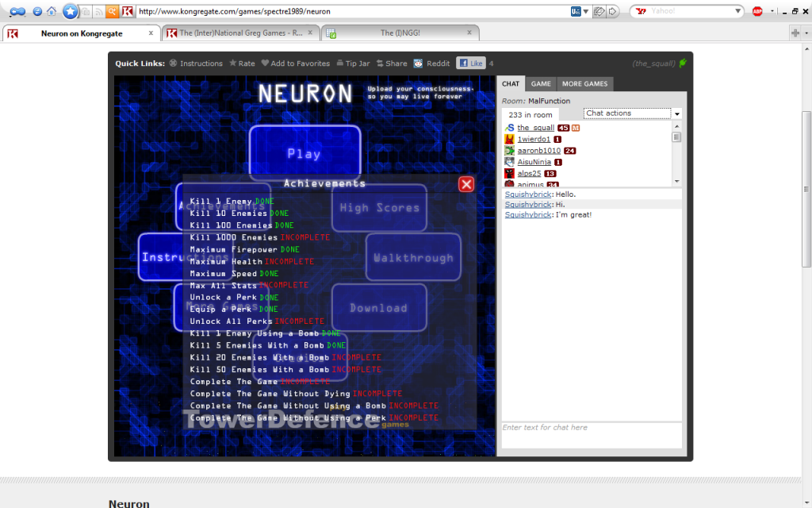Click the blue URL identity icon in address bar
This screenshot has height=508, width=812.
pos(576,11)
